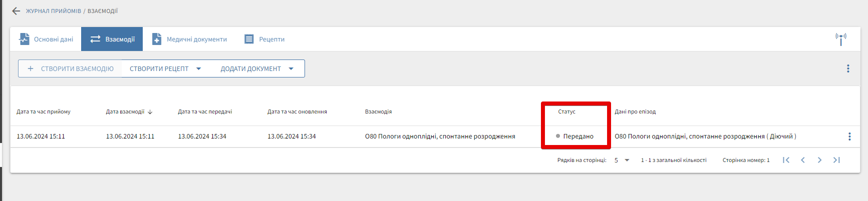This screenshot has width=868, height=201.
Task: Click the Статус column header
Action: tap(566, 111)
